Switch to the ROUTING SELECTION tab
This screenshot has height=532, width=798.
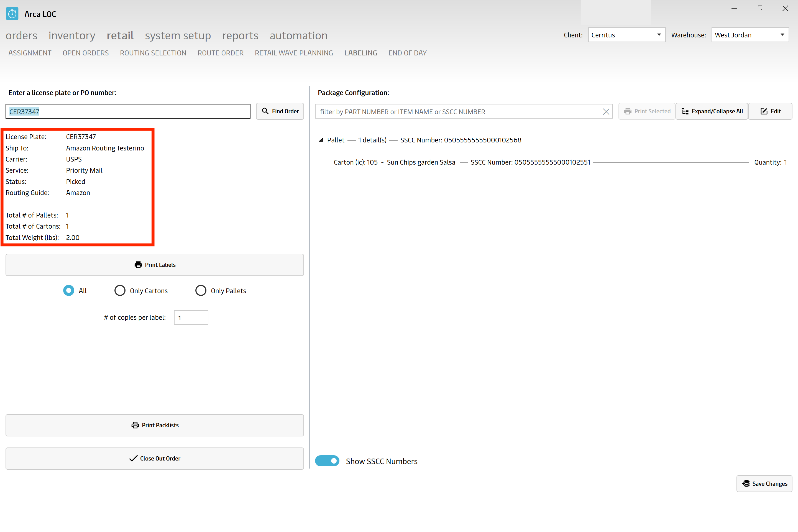point(153,53)
